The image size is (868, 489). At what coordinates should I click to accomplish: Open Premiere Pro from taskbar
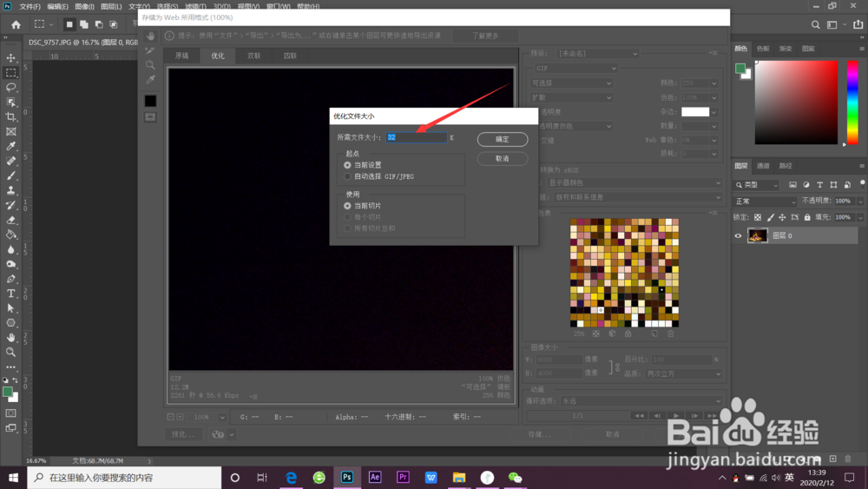(403, 478)
